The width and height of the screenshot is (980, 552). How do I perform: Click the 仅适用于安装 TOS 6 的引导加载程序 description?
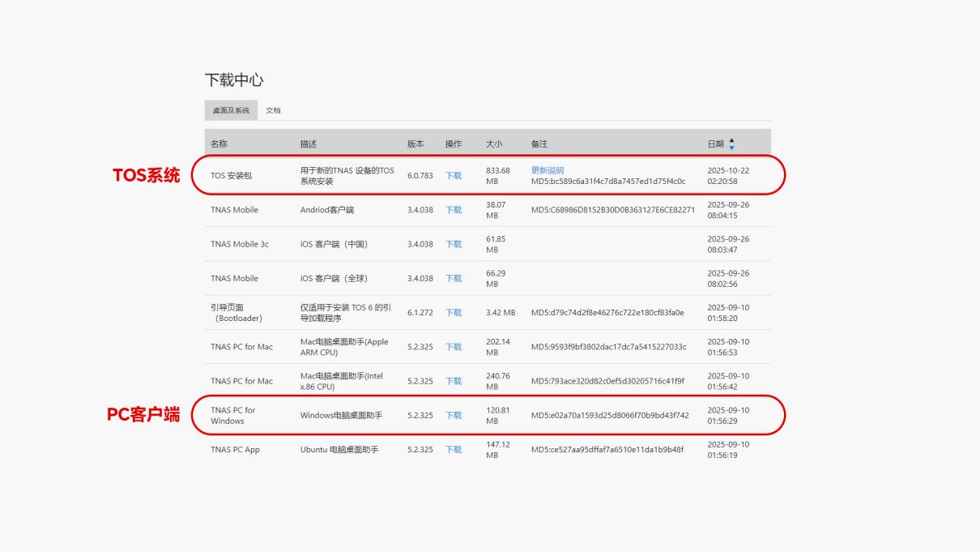pos(346,312)
